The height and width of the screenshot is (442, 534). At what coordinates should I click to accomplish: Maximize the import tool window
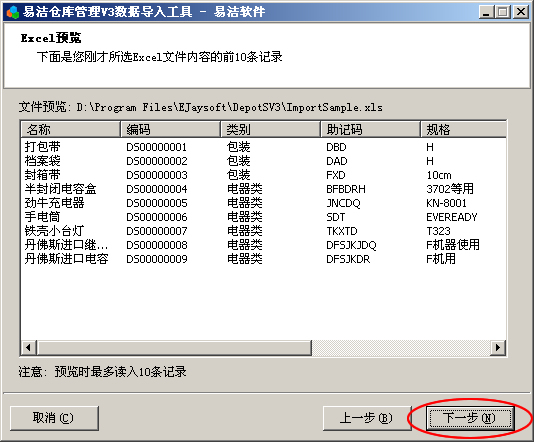click(x=503, y=12)
